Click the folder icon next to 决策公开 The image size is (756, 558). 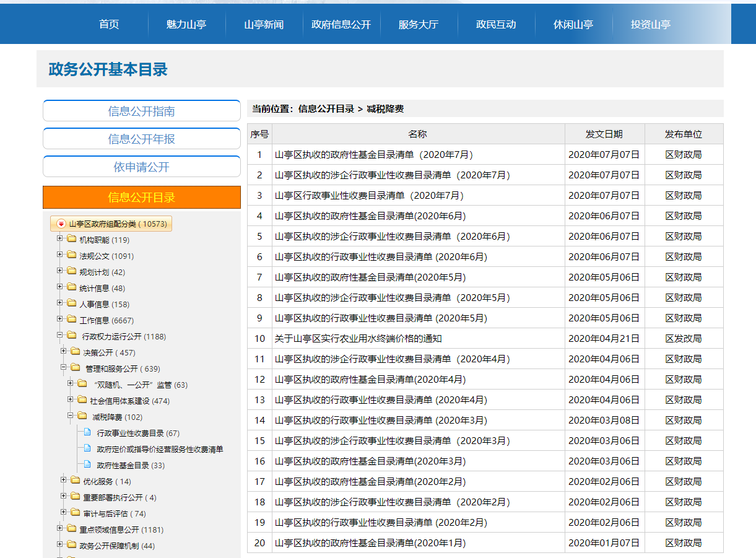click(75, 352)
